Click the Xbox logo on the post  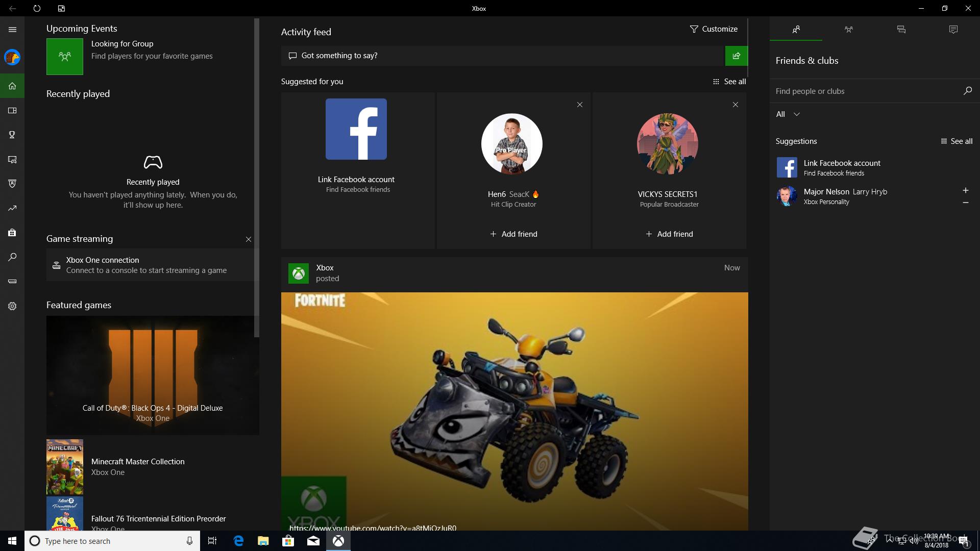(299, 273)
